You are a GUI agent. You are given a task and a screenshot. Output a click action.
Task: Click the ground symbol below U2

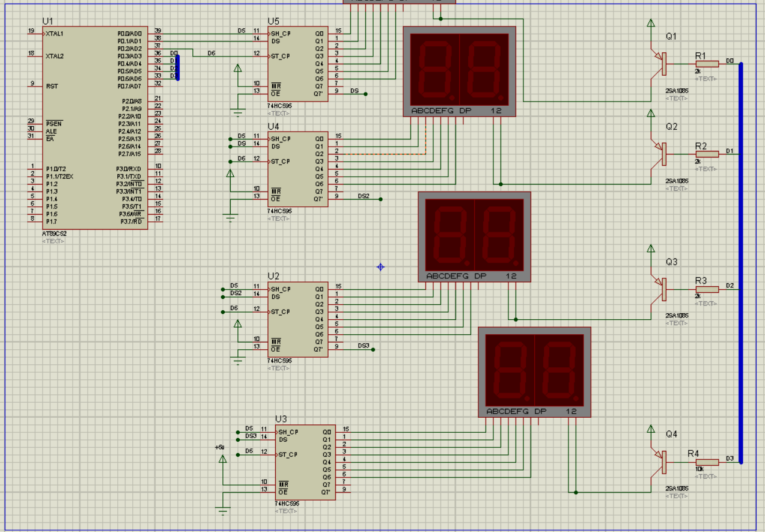point(237,361)
